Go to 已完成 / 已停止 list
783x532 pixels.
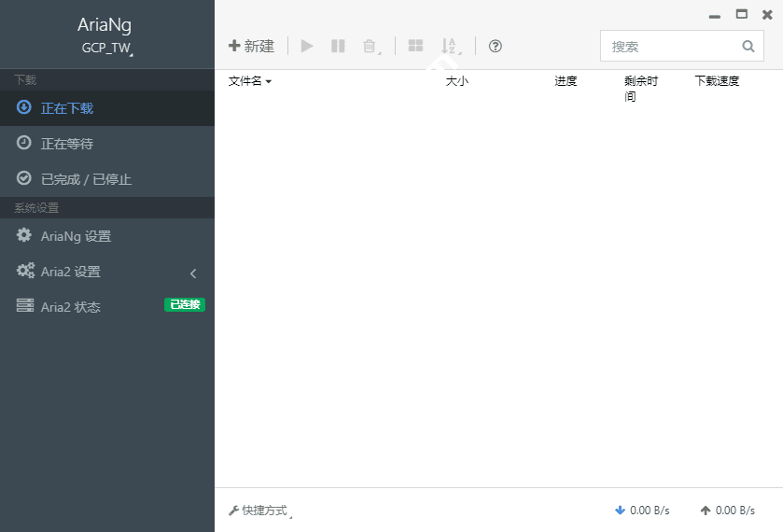(86, 179)
